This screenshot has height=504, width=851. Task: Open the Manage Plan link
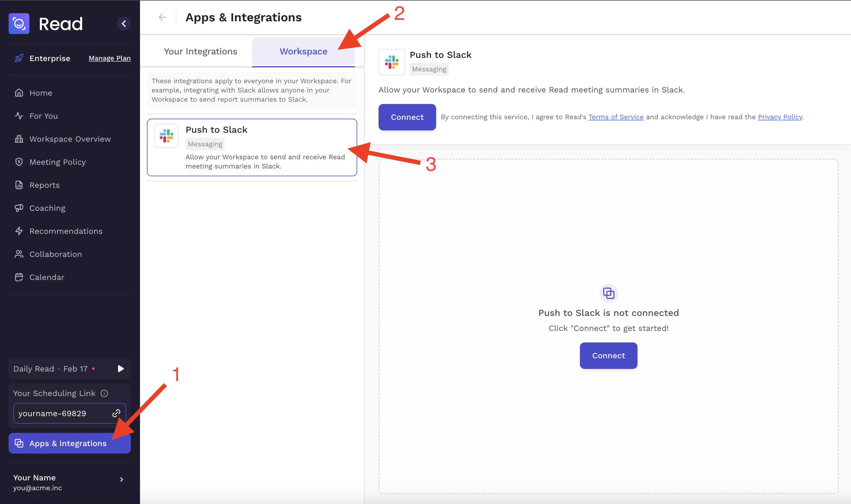click(109, 58)
